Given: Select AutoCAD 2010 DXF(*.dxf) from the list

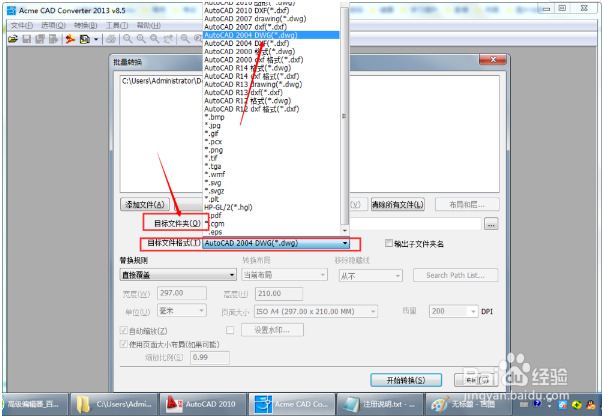Looking at the screenshot, I should pos(271,10).
